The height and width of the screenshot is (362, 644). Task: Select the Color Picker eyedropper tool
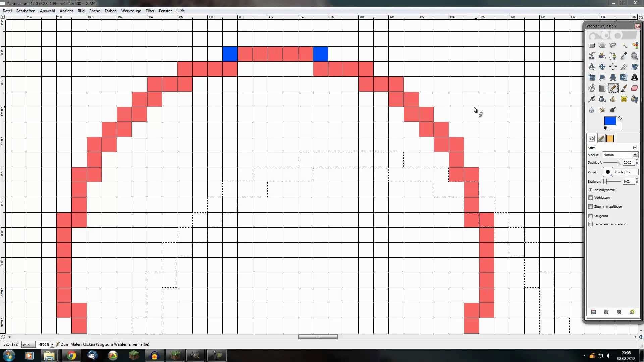click(x=624, y=56)
